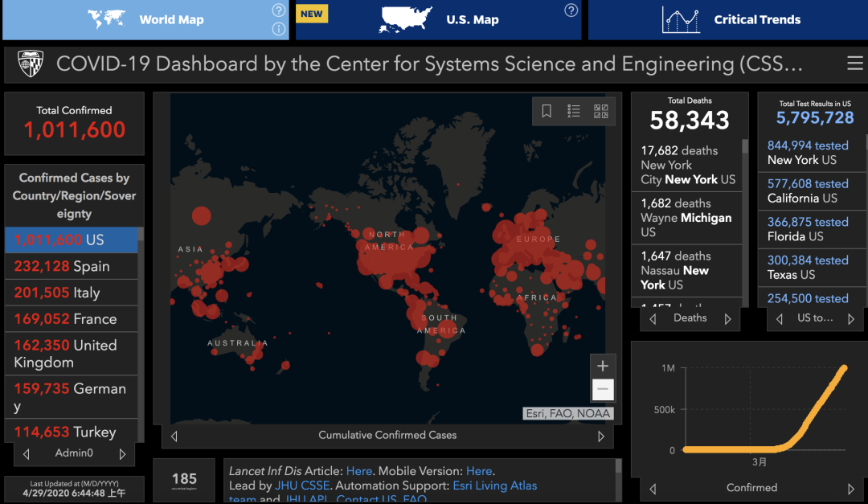Select Italy row with 201,505 cases
This screenshot has width=868, height=504.
tap(71, 293)
